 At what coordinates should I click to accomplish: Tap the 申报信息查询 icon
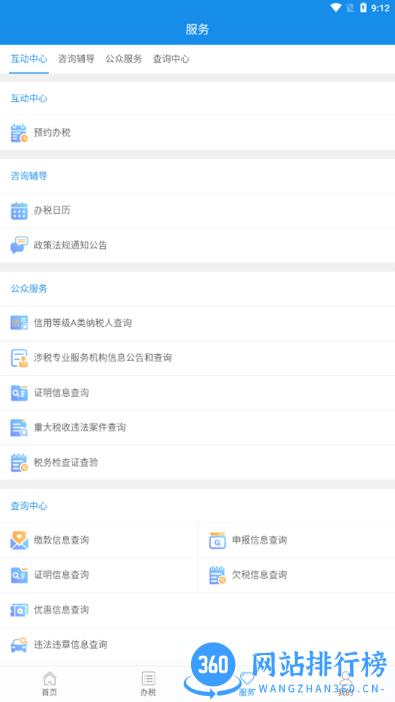click(217, 540)
